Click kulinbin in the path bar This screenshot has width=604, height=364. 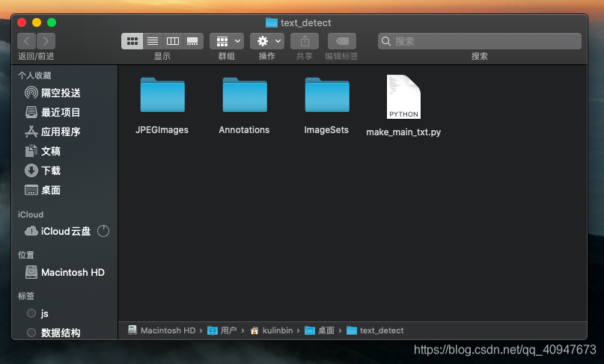(272, 330)
